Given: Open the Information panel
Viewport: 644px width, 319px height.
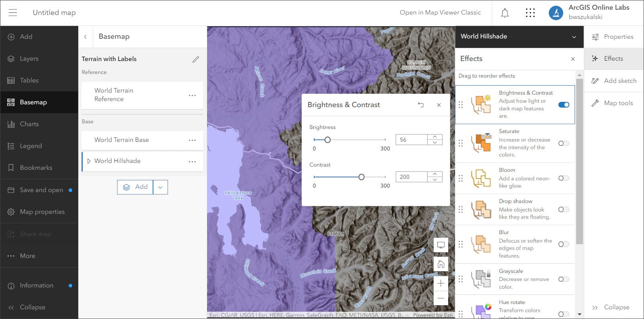Looking at the screenshot, I should click(39, 285).
